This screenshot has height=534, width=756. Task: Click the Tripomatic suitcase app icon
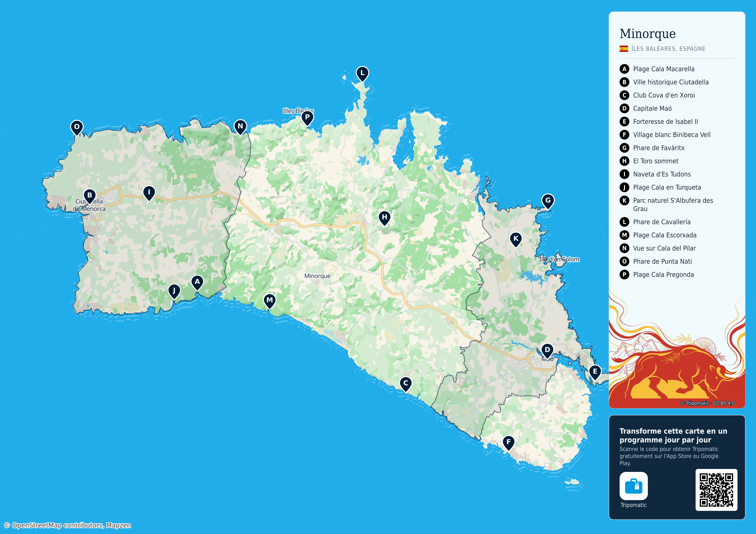(633, 486)
